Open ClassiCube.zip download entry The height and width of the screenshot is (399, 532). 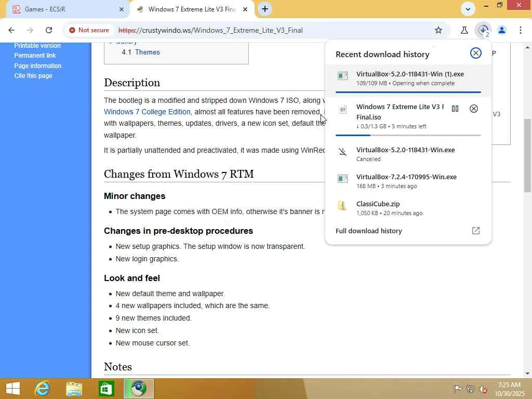[x=408, y=208]
